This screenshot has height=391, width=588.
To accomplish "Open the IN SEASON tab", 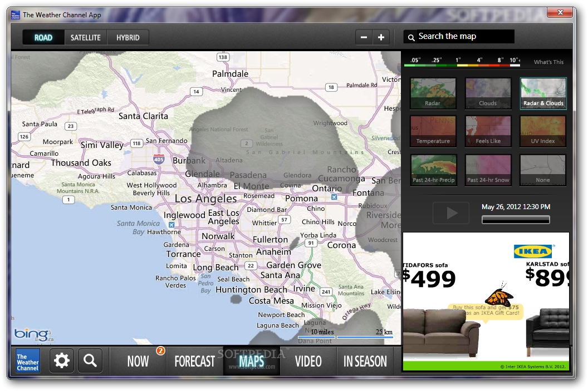I will click(365, 362).
